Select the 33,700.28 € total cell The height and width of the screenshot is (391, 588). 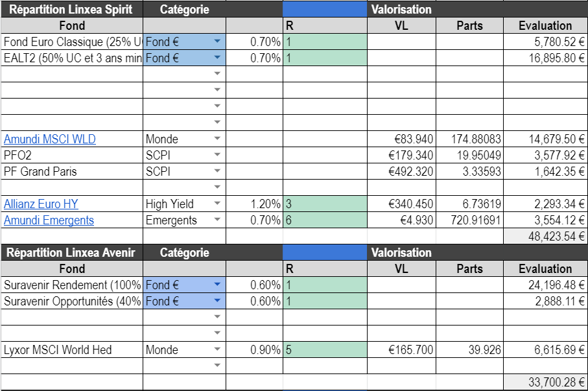545,382
